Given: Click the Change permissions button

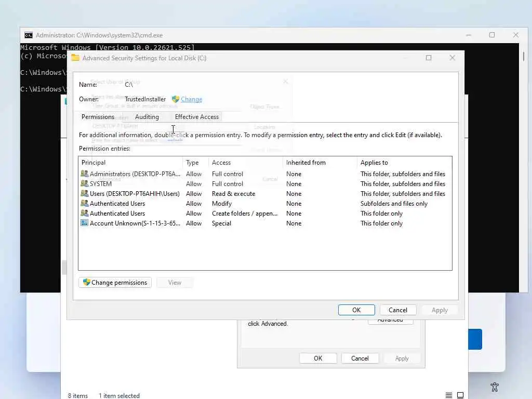Looking at the screenshot, I should (x=115, y=282).
